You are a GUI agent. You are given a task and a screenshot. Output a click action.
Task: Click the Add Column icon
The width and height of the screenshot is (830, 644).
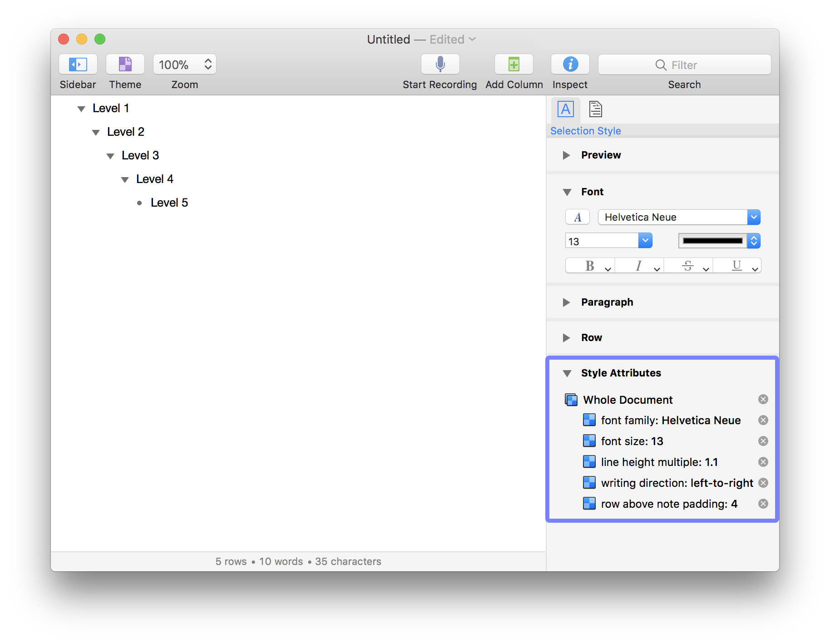tap(514, 64)
